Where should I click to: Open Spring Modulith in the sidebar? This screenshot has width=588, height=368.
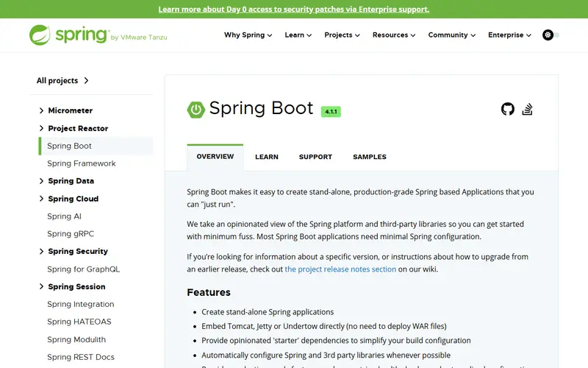(76, 339)
